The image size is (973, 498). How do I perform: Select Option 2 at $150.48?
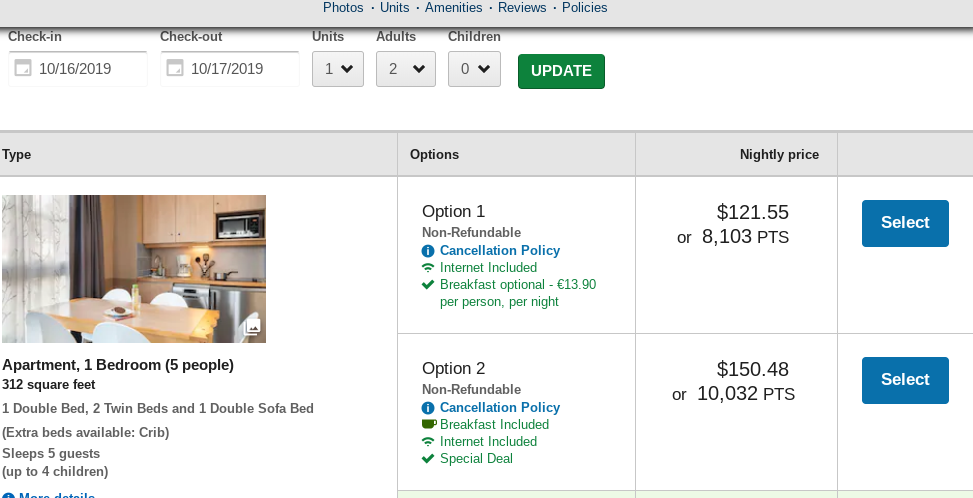click(x=905, y=380)
